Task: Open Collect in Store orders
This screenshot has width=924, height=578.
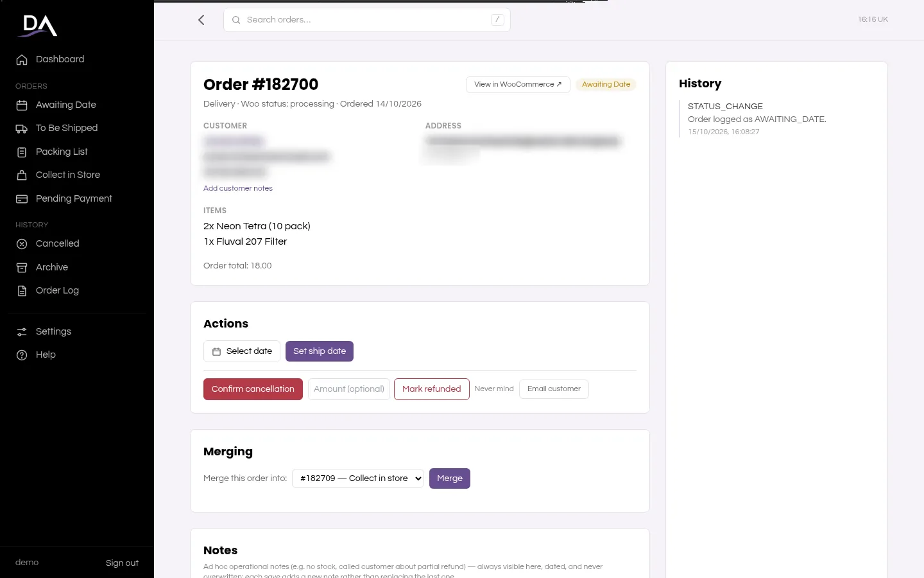Action: [77, 175]
